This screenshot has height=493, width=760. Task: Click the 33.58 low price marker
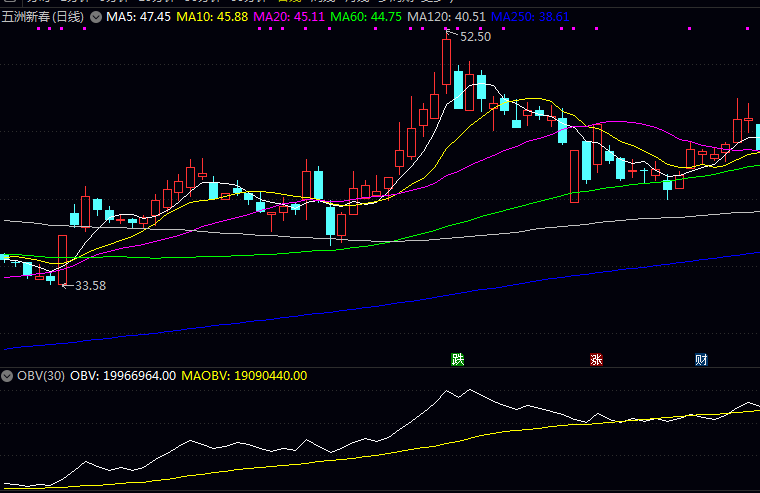point(90,286)
